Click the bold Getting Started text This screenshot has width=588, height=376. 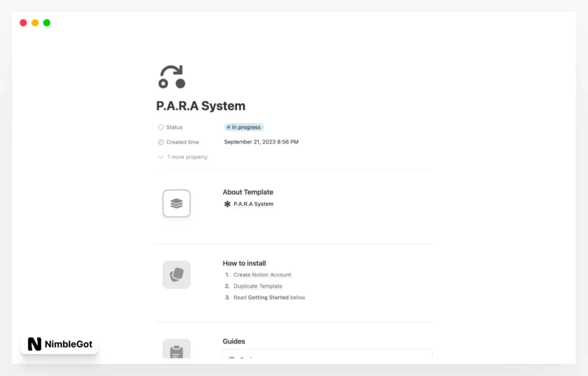point(269,297)
